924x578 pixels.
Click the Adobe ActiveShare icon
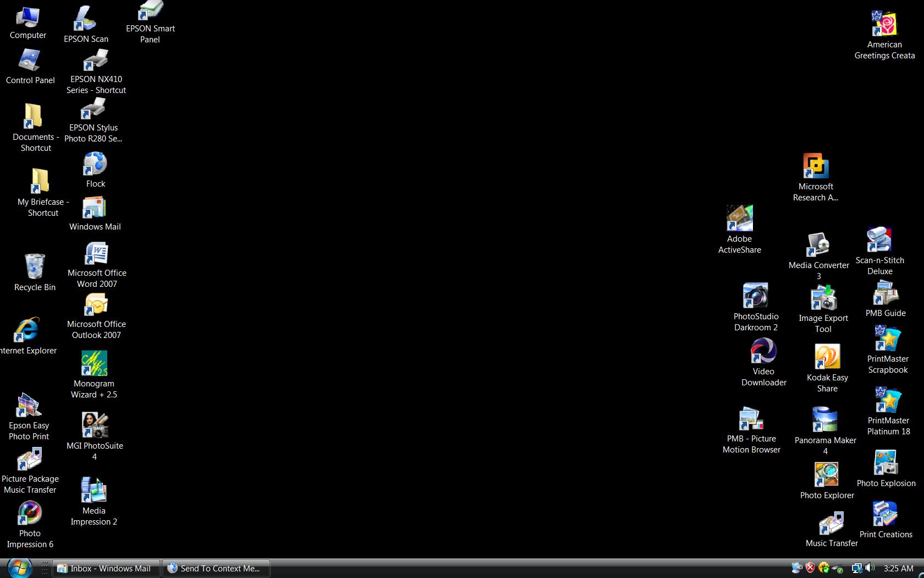point(739,218)
